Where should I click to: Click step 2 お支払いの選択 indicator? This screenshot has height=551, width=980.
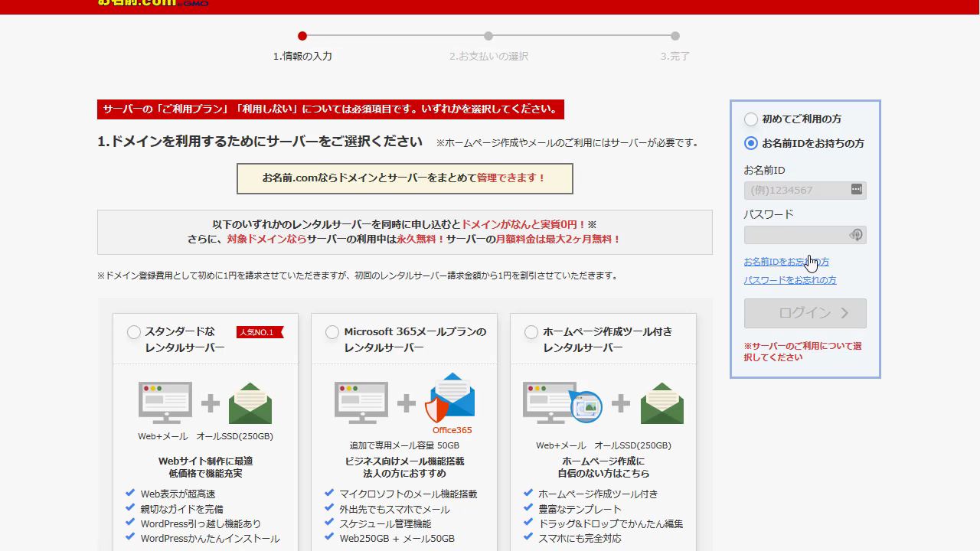click(488, 36)
